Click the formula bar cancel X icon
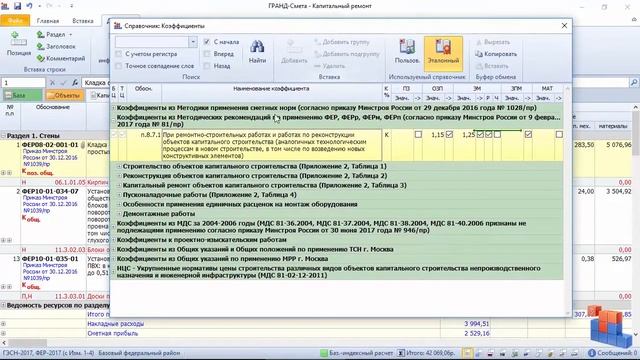The height and width of the screenshot is (360, 640). click(52, 83)
